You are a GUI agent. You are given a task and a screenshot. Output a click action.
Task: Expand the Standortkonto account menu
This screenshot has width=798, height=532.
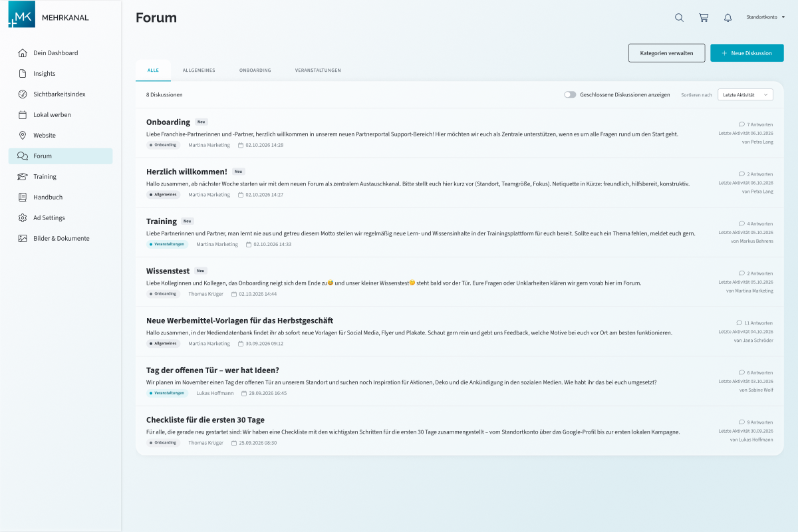765,17
